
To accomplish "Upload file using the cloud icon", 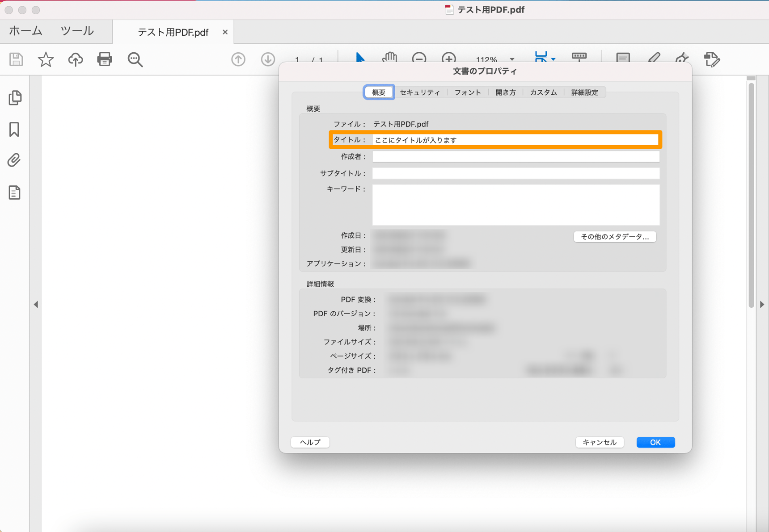I will (76, 59).
